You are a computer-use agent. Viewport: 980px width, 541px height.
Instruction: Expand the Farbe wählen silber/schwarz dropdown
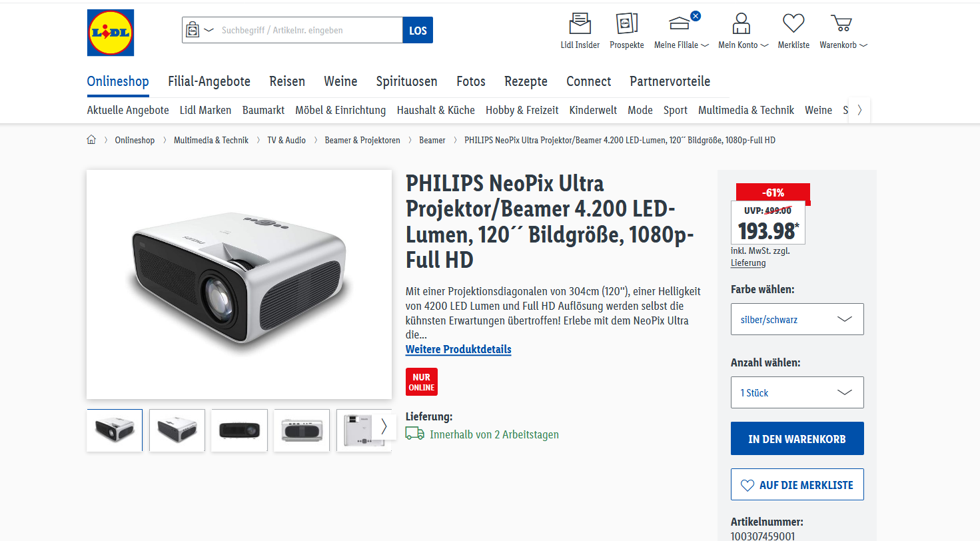[797, 319]
